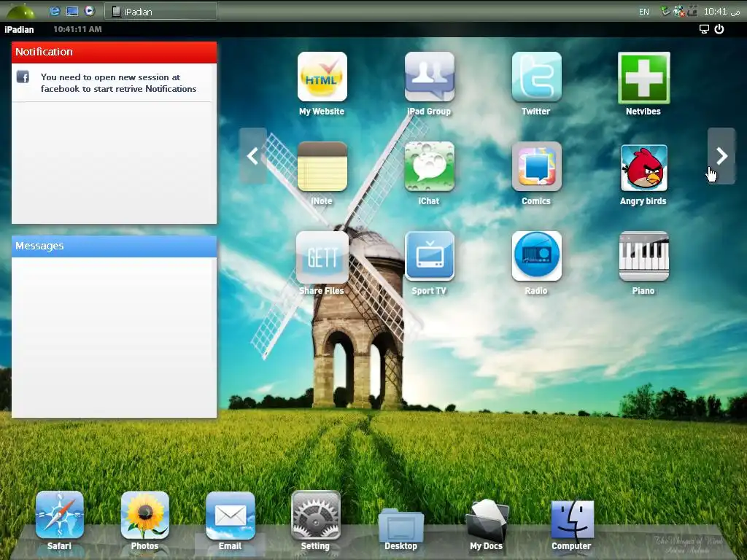Click the Facebook notification icon
Image resolution: width=747 pixels, height=560 pixels.
tap(23, 77)
